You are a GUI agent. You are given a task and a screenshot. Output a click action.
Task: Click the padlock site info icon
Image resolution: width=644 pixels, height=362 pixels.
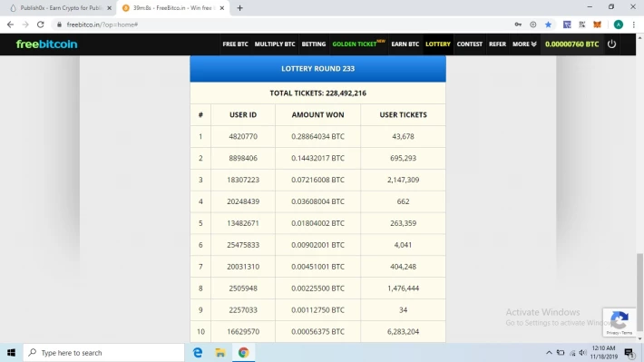click(59, 24)
